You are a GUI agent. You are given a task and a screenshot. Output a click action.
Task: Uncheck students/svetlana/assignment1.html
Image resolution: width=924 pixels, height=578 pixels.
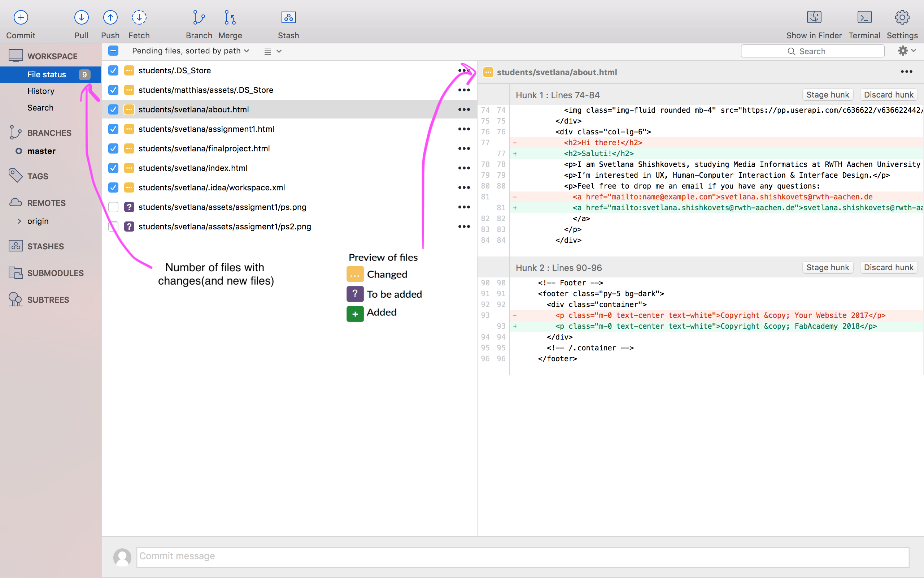coord(113,129)
